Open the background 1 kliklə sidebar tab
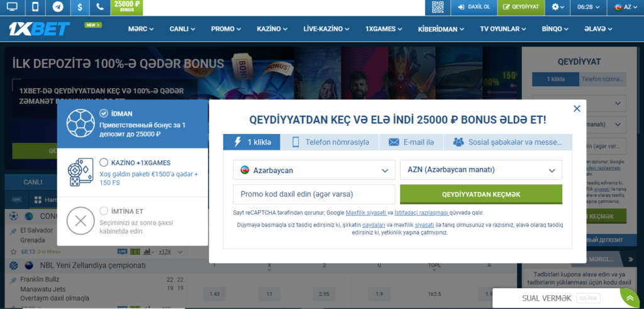 point(556,79)
